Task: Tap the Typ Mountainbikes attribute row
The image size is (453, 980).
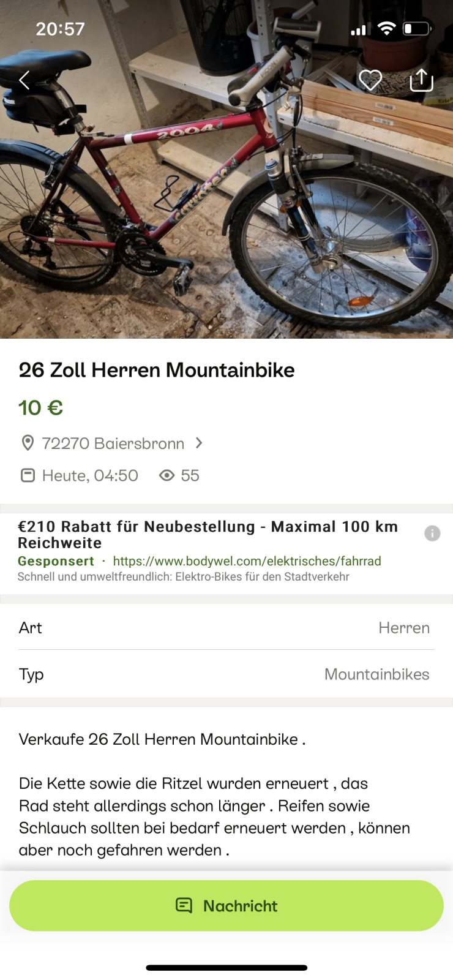Action: (x=226, y=674)
